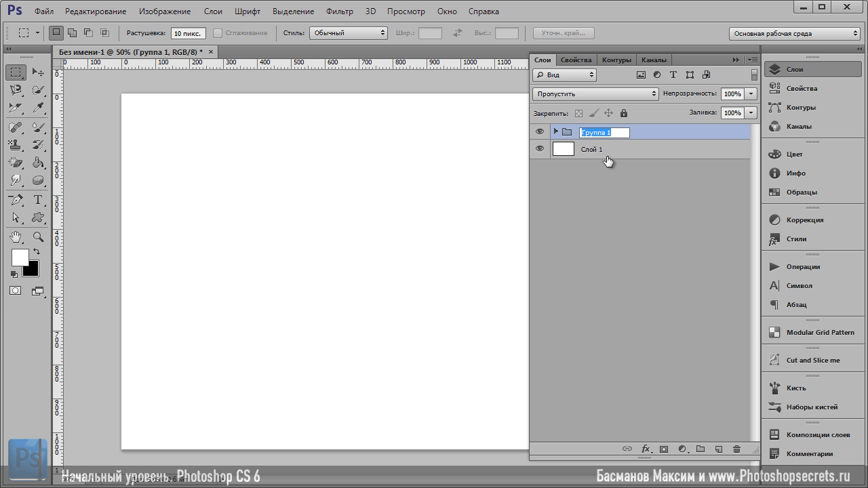Select the Custom Shape tool
This screenshot has width=868, height=488.
coord(38,218)
